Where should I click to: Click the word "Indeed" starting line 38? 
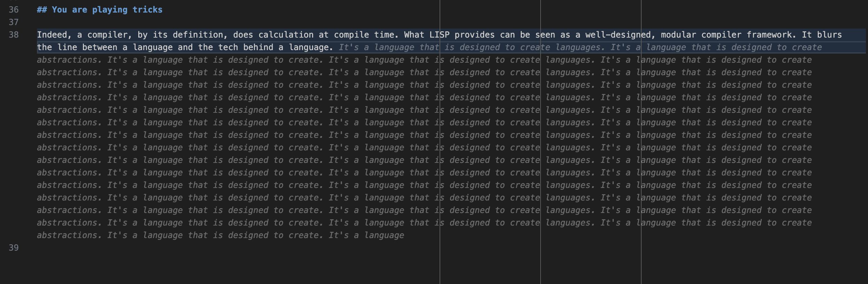click(52, 35)
